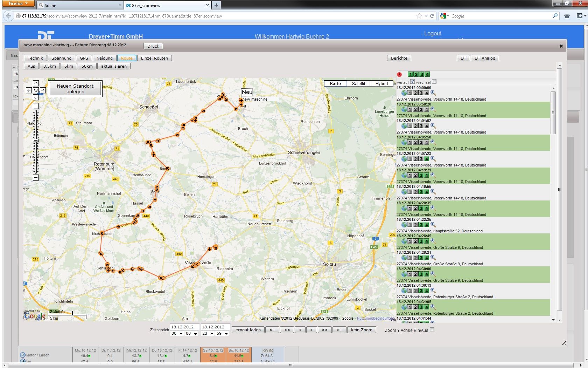Click magnifier icon for 03:58:20 entry
This screenshot has height=368, width=588.
point(433,109)
